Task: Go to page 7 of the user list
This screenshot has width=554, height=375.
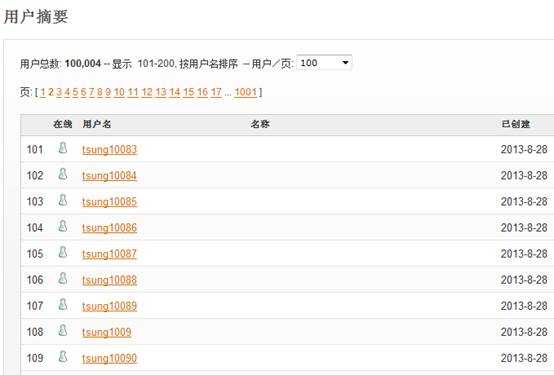Action: tap(92, 92)
